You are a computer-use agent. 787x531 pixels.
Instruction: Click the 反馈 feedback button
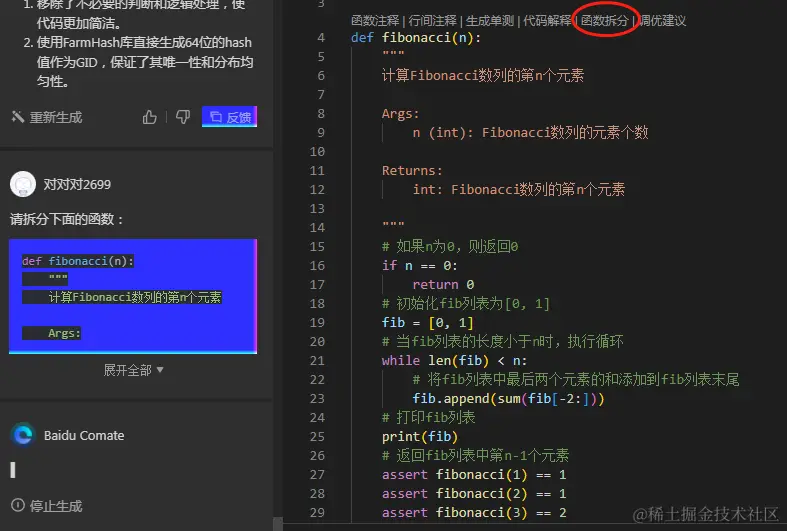pos(229,116)
